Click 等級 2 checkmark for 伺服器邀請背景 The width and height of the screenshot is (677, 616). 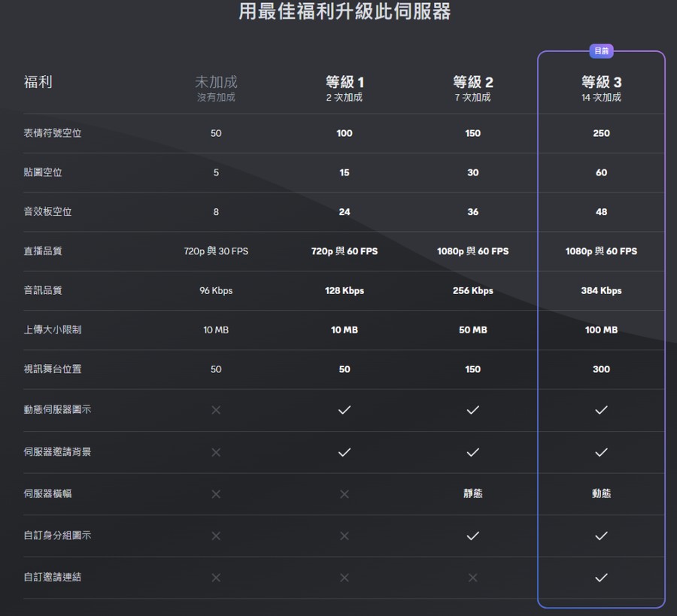[473, 452]
